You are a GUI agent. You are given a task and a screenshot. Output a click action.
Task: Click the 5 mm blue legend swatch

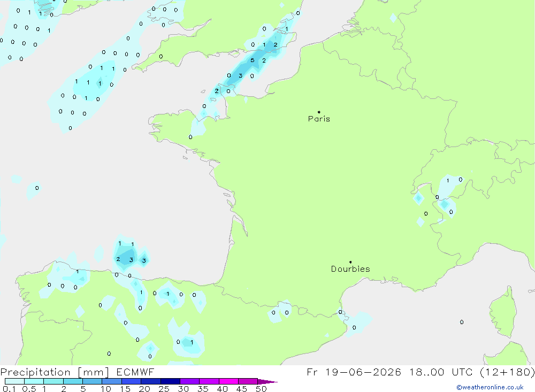pyautogui.click(x=92, y=381)
